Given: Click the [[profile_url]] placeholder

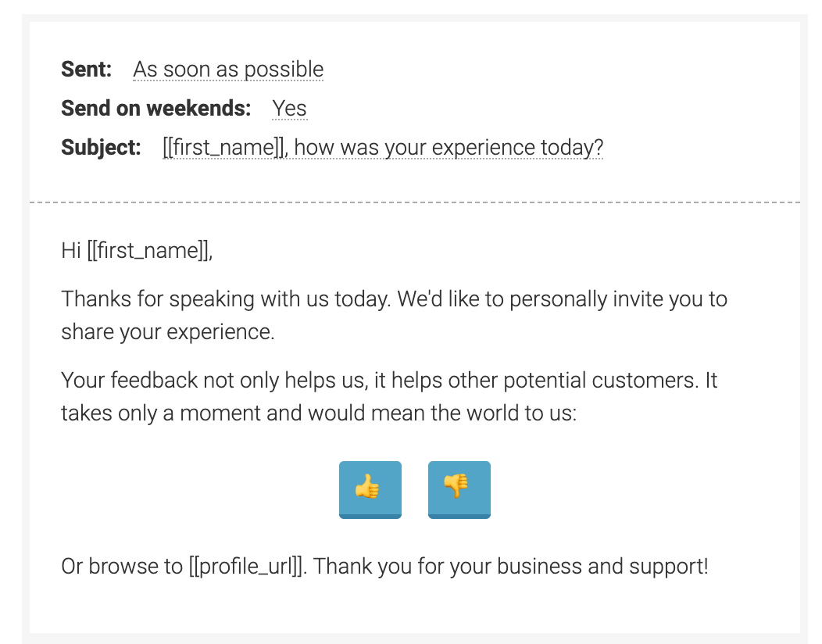Looking at the screenshot, I should [x=246, y=567].
